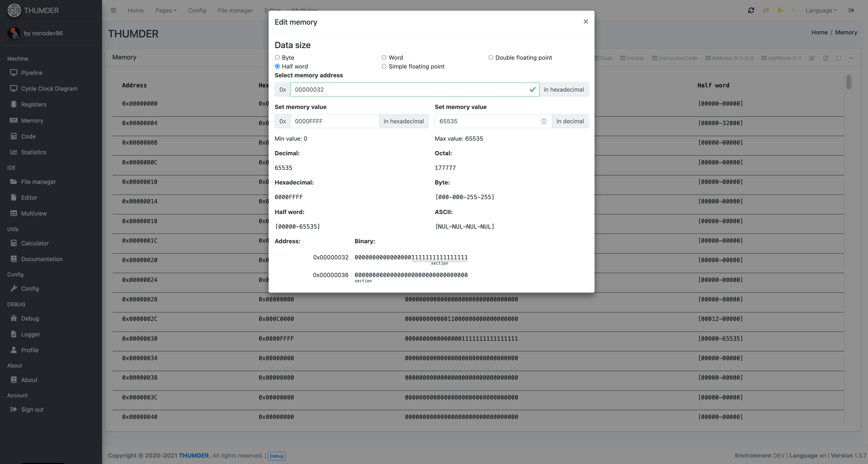Click the memory card fullscreen expand icon
This screenshot has width=868, height=464.
tap(839, 58)
